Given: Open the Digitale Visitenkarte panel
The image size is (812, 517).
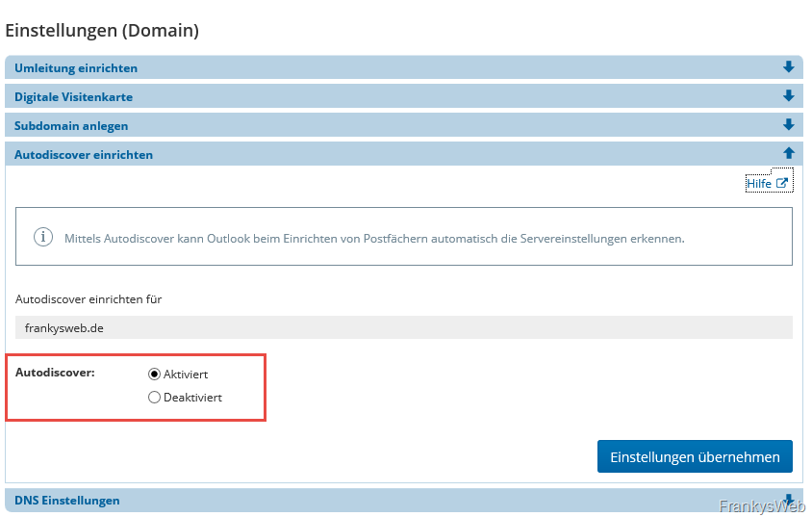Looking at the screenshot, I should 73,97.
